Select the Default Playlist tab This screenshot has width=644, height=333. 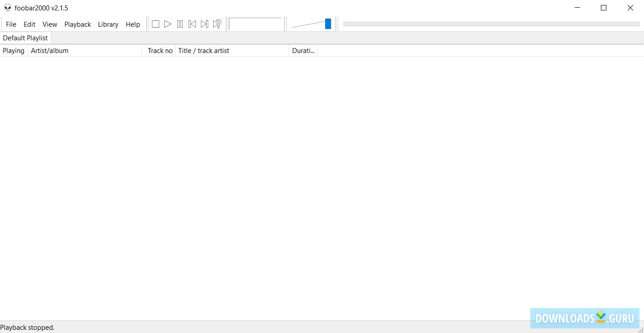pos(25,38)
